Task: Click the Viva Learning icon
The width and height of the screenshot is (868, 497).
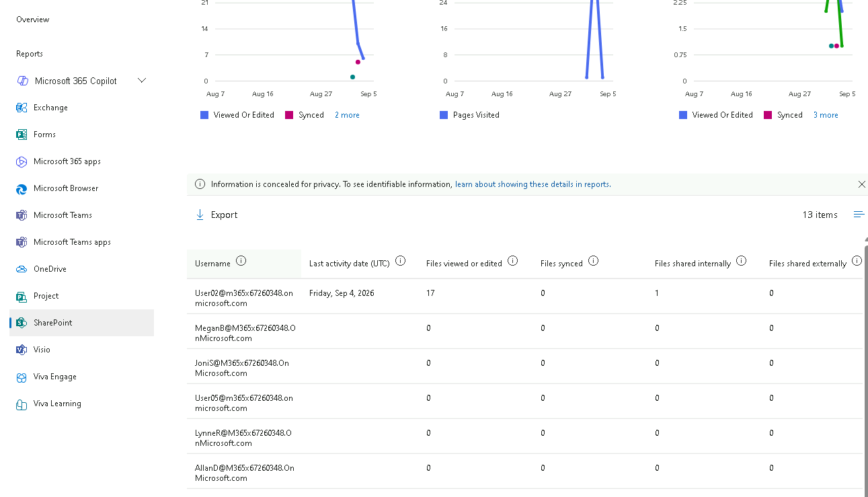Action: pyautogui.click(x=22, y=404)
